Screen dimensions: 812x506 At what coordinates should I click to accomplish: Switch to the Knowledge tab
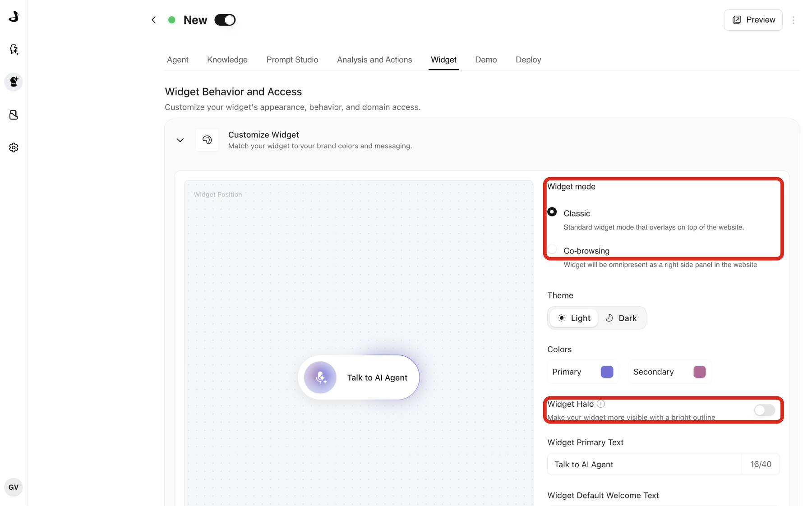click(227, 60)
